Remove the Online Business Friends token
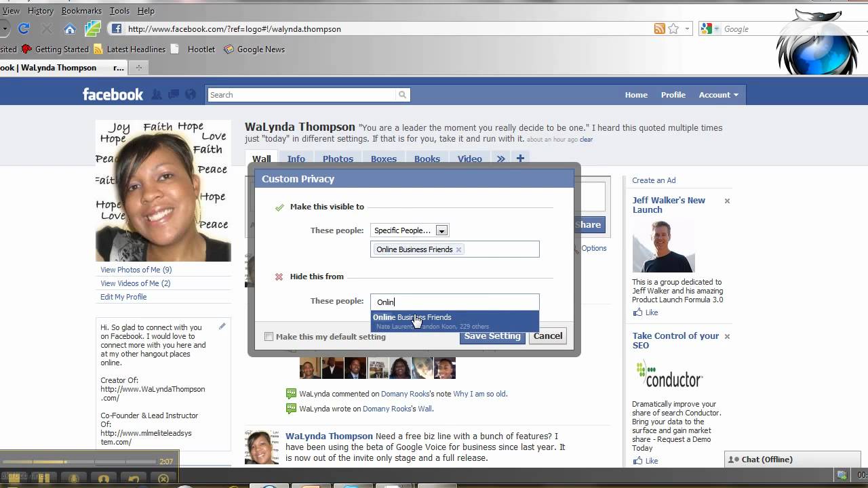The width and height of the screenshot is (868, 488). (x=458, y=249)
